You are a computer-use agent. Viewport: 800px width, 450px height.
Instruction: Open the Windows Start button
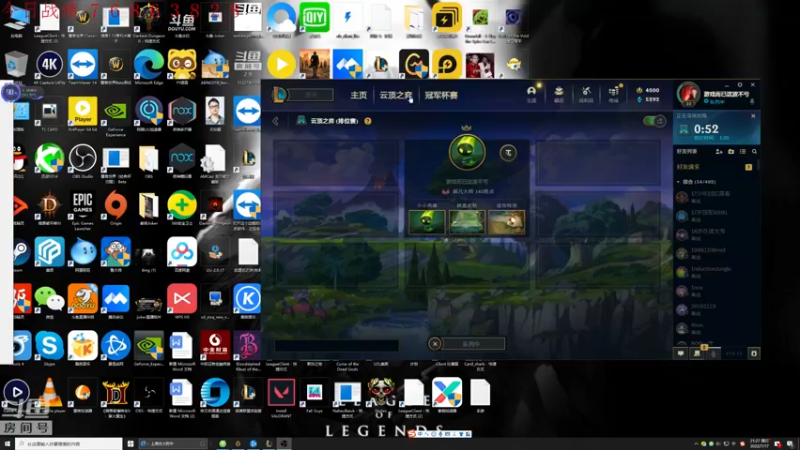click(x=7, y=444)
